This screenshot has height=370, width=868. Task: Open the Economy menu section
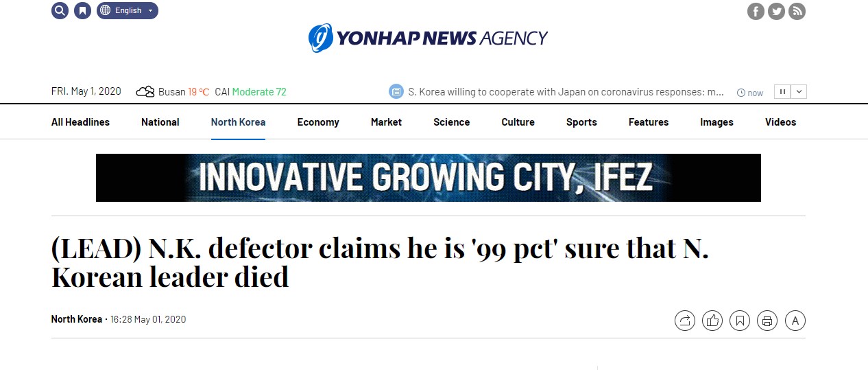pos(318,122)
